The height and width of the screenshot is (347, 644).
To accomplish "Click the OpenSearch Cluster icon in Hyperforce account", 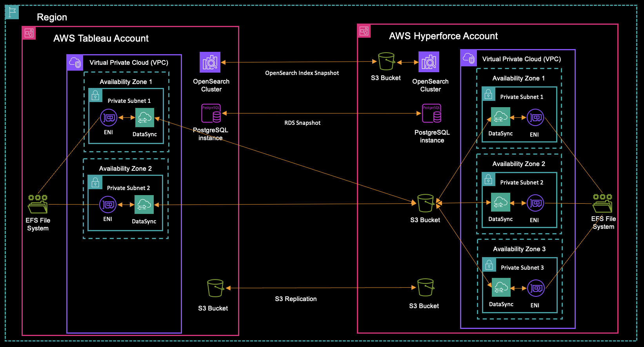I will tap(429, 62).
